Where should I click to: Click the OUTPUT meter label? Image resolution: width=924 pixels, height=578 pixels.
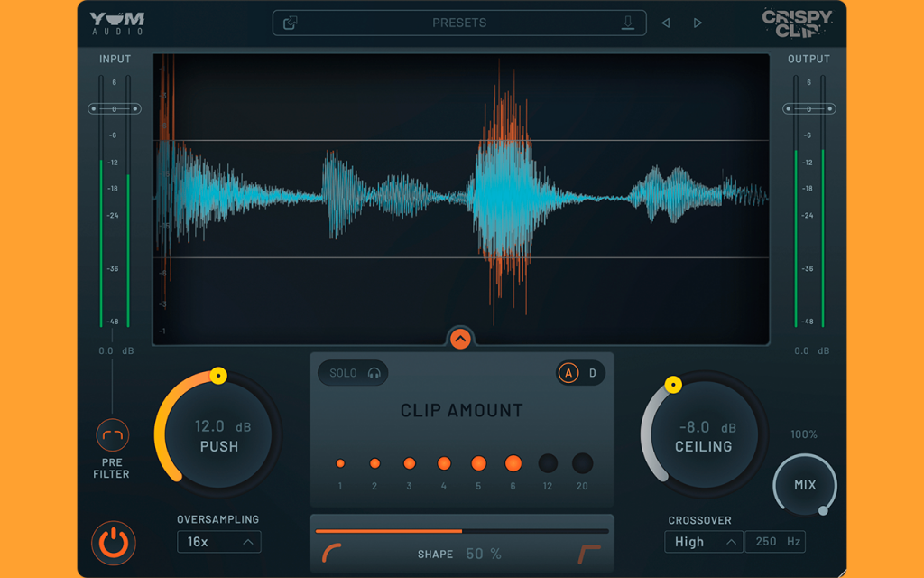pyautogui.click(x=808, y=59)
